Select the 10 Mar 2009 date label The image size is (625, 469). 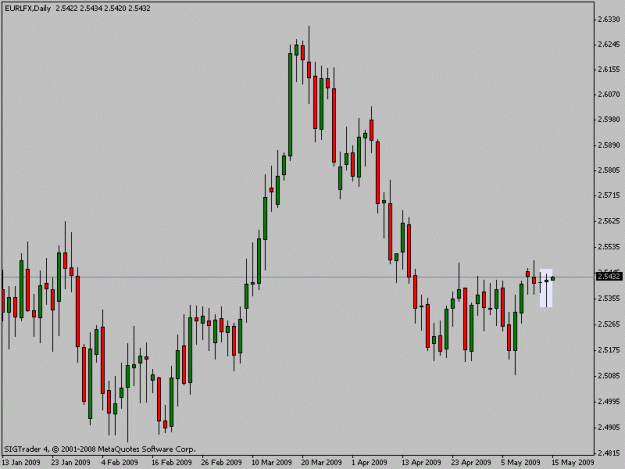coord(272,462)
